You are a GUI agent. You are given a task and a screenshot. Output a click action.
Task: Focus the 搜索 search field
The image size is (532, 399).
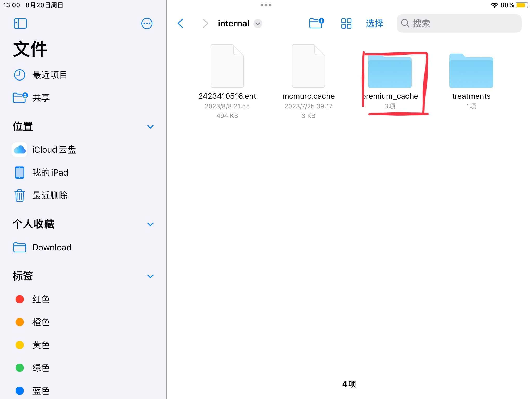pyautogui.click(x=459, y=23)
